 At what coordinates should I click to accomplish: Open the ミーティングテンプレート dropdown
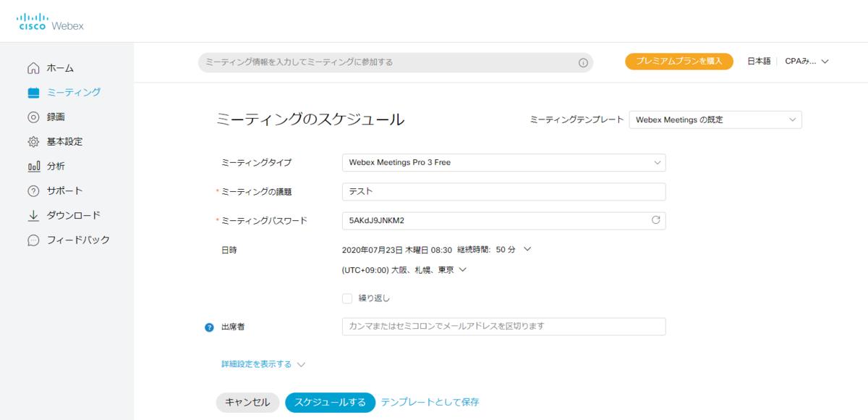(715, 119)
